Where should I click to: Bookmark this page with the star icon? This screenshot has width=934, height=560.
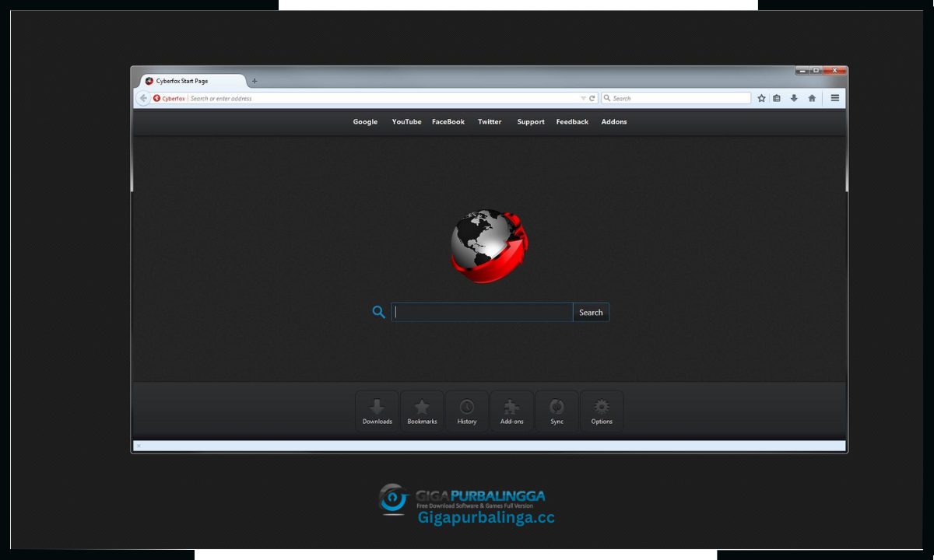click(761, 98)
